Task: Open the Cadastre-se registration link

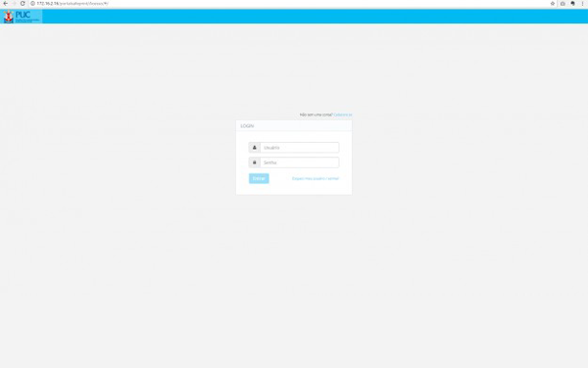Action: (x=343, y=115)
